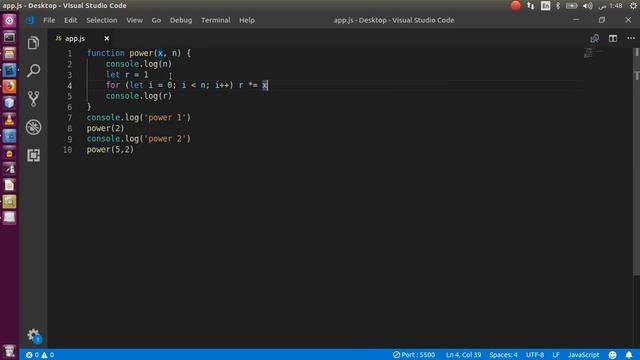Click line number 10 in the gutter
The width and height of the screenshot is (640, 360).
(x=68, y=149)
